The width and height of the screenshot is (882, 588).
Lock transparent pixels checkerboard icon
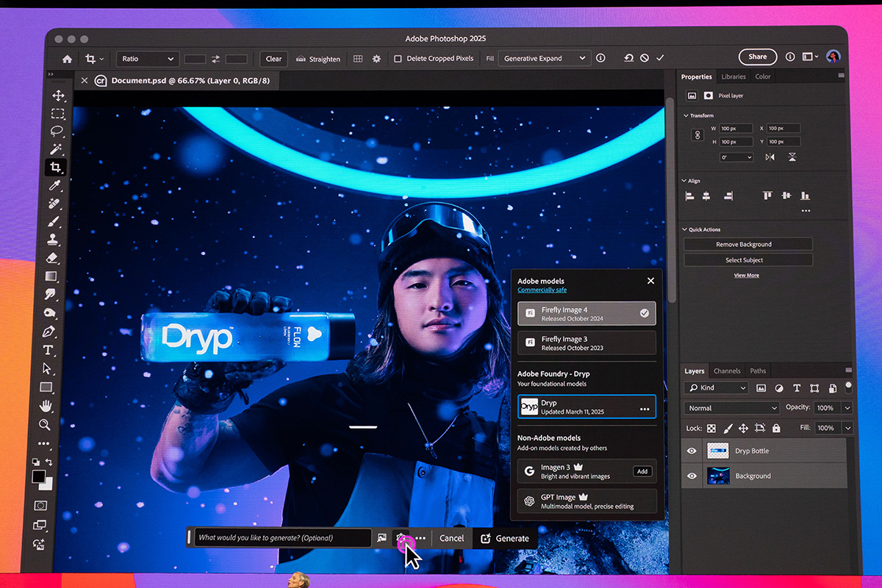pos(711,428)
